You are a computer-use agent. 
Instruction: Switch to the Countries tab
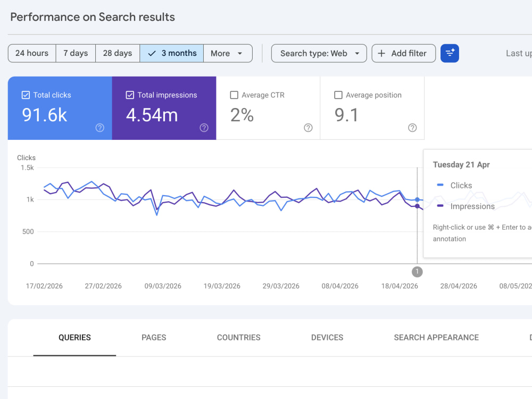pyautogui.click(x=238, y=338)
